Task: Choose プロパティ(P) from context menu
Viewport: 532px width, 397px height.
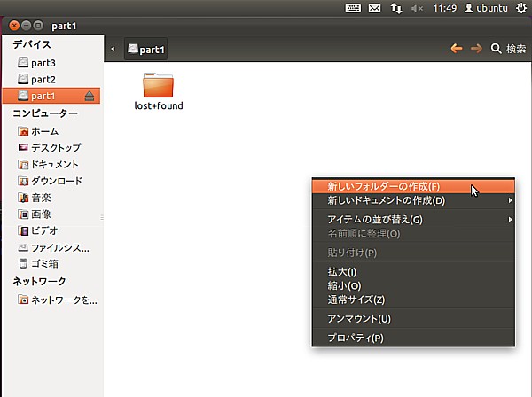Action: pyautogui.click(x=413, y=338)
